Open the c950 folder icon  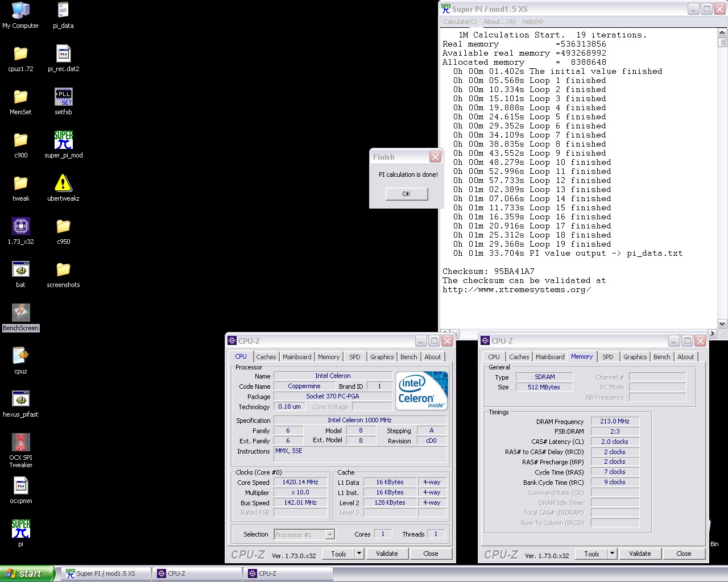63,226
